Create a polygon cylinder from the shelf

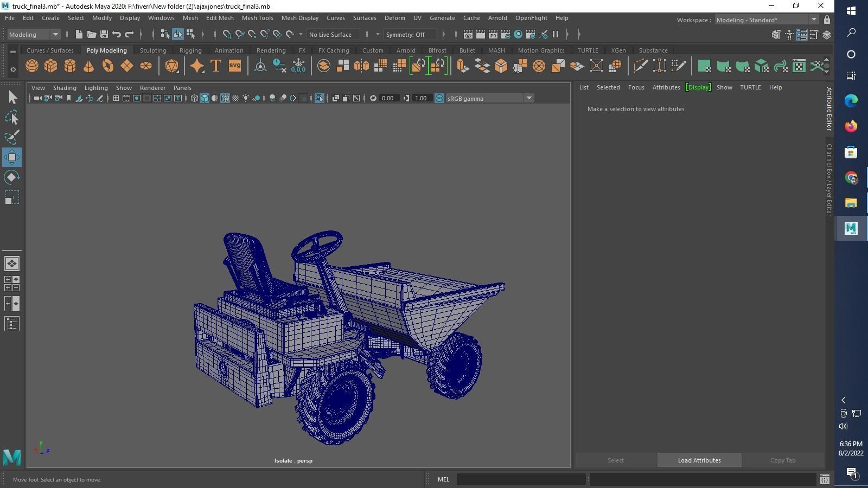click(x=70, y=66)
